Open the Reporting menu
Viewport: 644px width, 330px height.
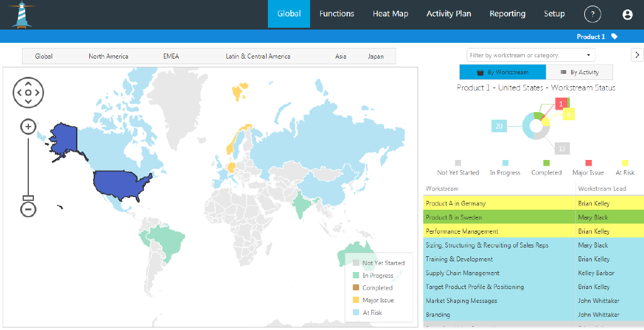pyautogui.click(x=507, y=14)
